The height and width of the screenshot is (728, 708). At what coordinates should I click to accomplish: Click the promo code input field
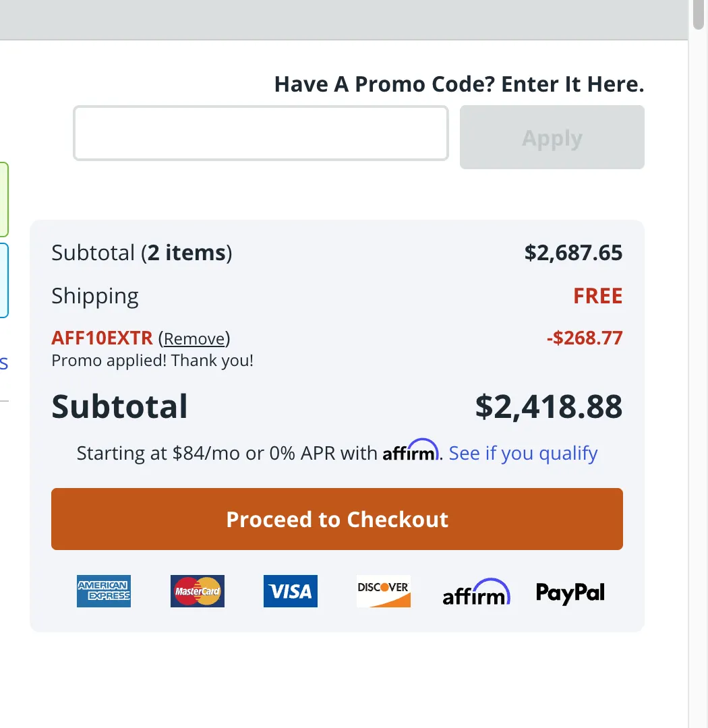click(x=261, y=133)
